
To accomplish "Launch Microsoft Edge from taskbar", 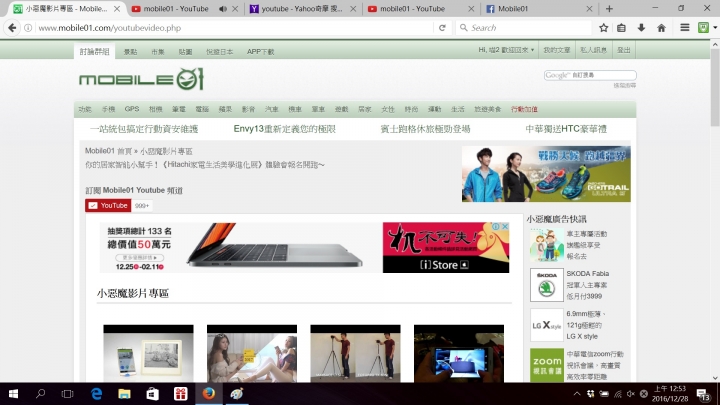I will 96,394.
